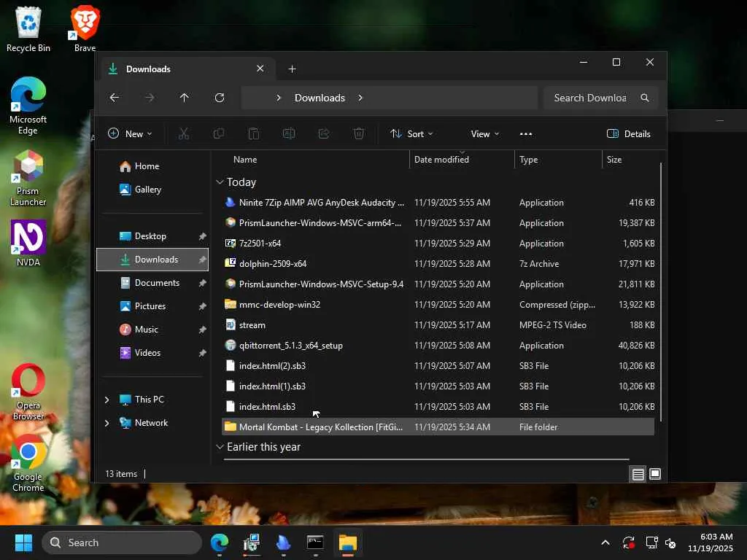The height and width of the screenshot is (560, 747).
Task: Select dolphin-2509-x64 archive
Action: [x=438, y=264]
